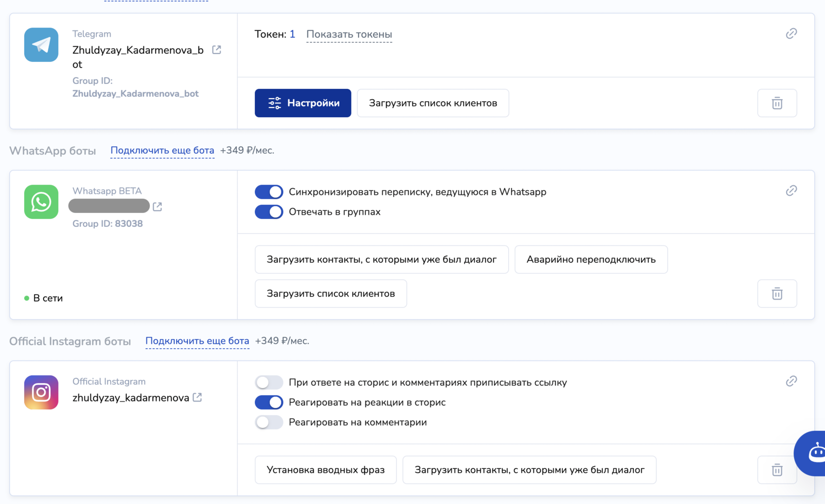Click the chain link icon in Telegram card

click(791, 33)
